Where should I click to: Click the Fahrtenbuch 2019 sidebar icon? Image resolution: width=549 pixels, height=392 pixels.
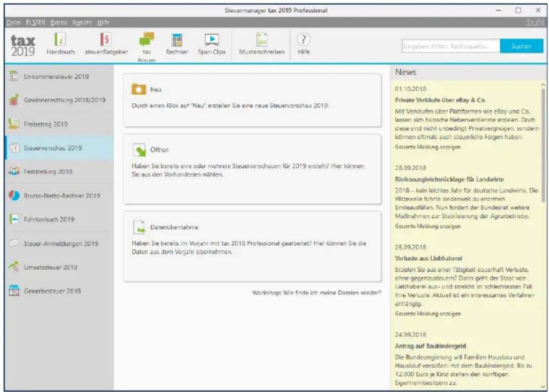point(14,219)
